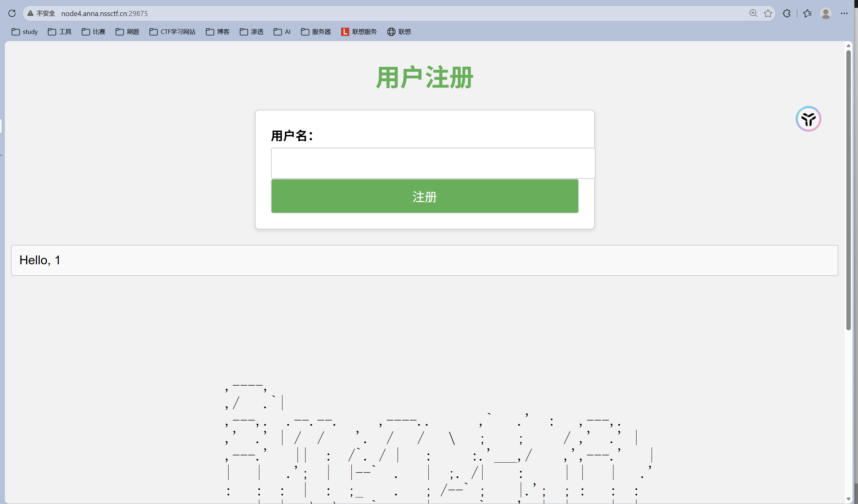Open the 服务器 bookmark folder
Screen dimensions: 858x504
[316, 32]
